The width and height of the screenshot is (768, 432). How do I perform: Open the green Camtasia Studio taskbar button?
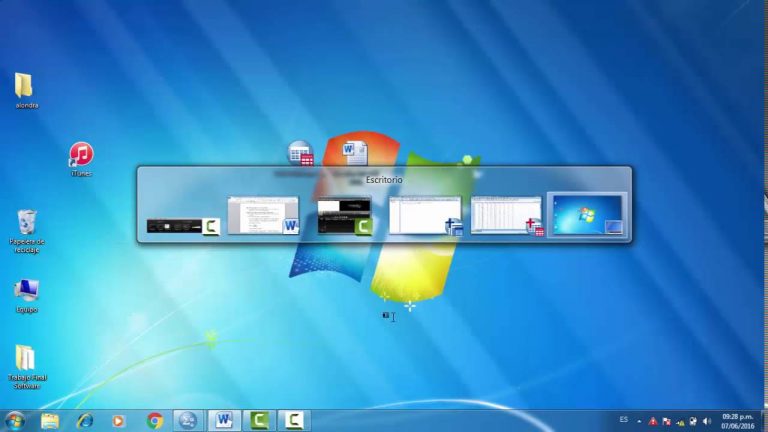pyautogui.click(x=259, y=420)
